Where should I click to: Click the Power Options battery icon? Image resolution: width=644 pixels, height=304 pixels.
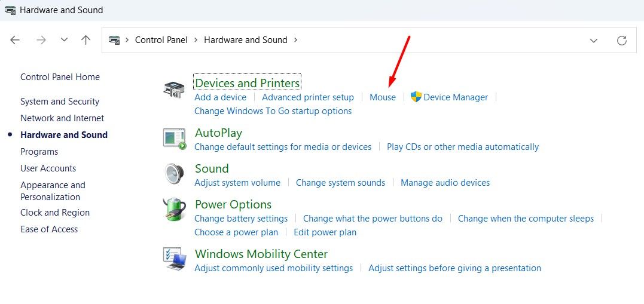175,210
